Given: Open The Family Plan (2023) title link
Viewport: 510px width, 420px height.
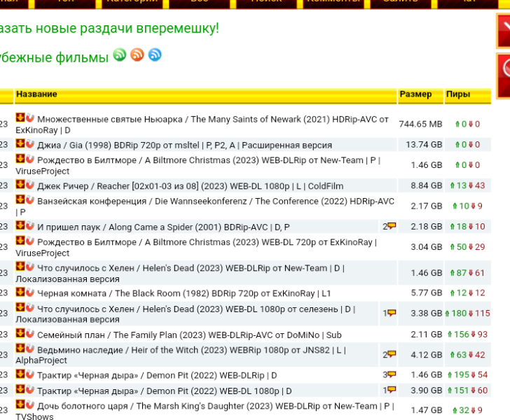Looking at the screenshot, I should pos(189,335).
